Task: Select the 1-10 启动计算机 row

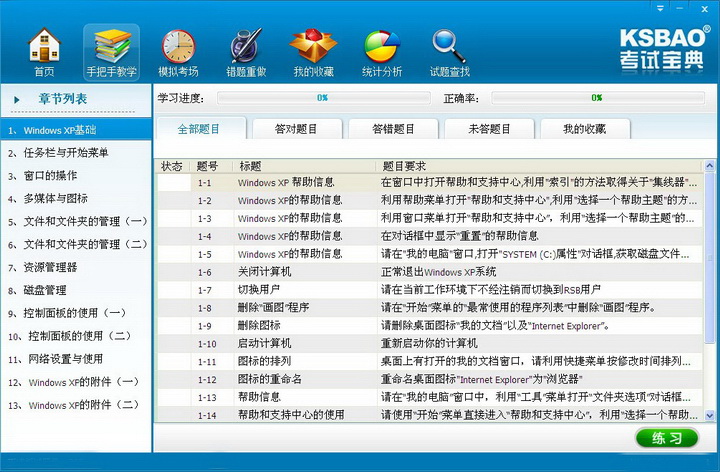Action: click(429, 343)
